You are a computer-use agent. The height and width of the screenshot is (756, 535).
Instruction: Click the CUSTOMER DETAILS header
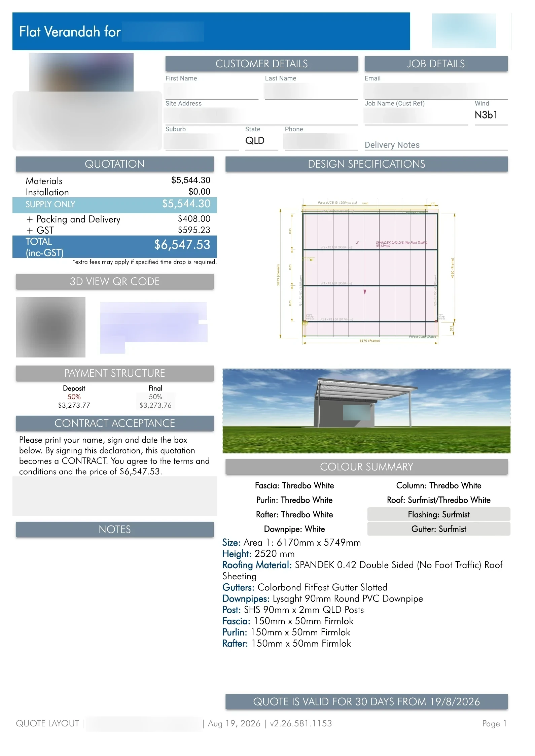tap(261, 64)
